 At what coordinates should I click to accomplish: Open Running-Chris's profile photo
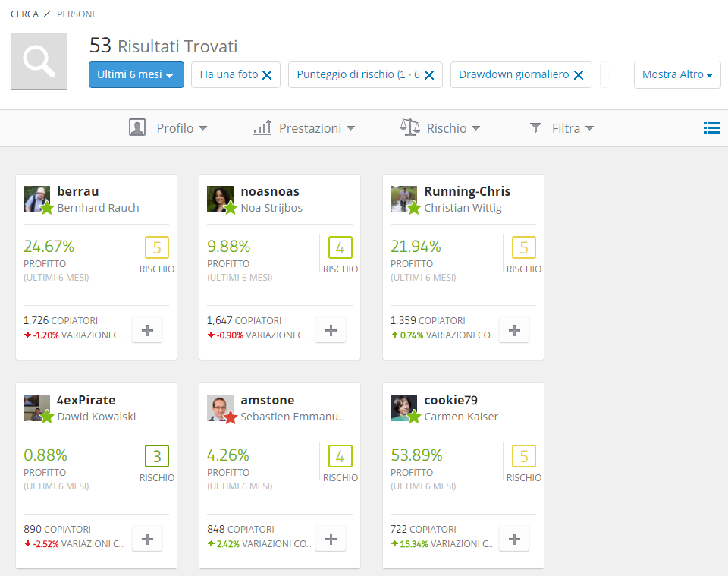(403, 200)
